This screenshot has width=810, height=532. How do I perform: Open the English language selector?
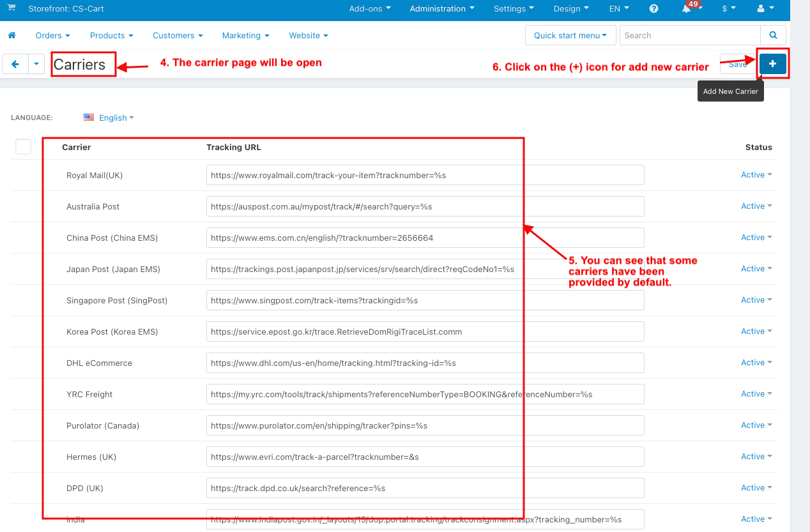point(116,118)
